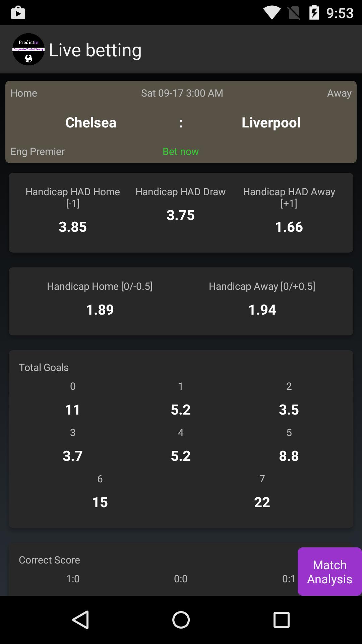Choose Correct Score 0:0 option

[181, 578]
